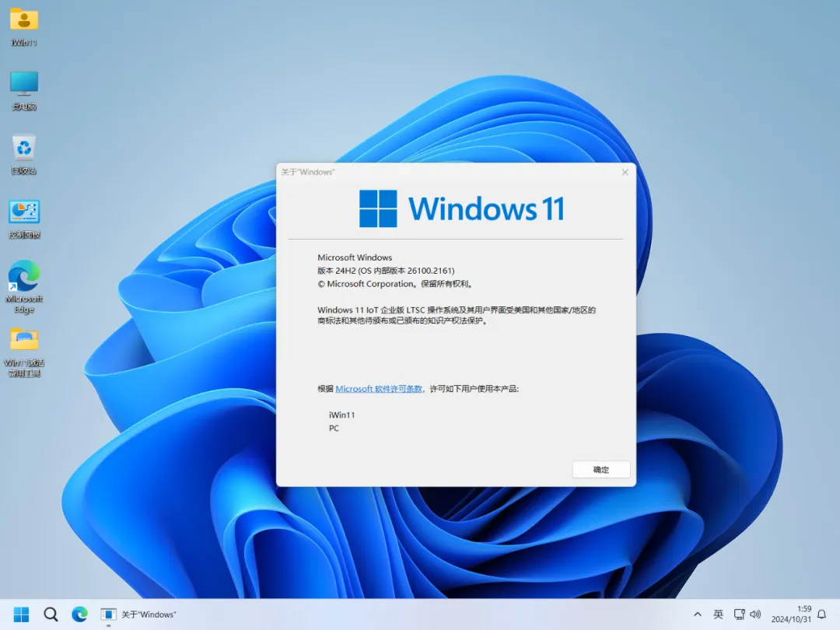Click the Microsoft Windows text line

pos(355,257)
